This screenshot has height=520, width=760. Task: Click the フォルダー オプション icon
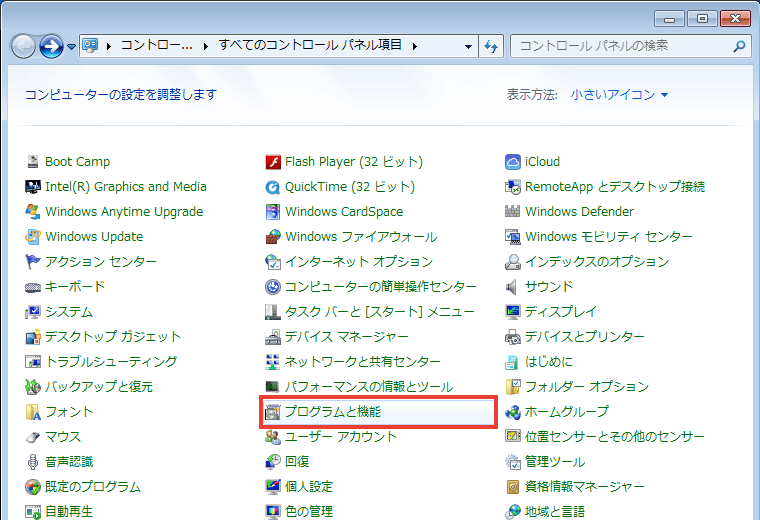tap(513, 387)
